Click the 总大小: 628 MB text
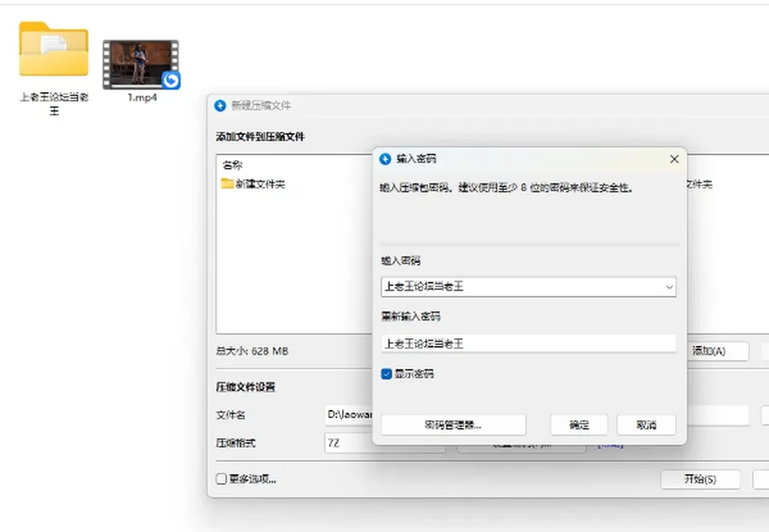The image size is (769, 532). [x=252, y=351]
